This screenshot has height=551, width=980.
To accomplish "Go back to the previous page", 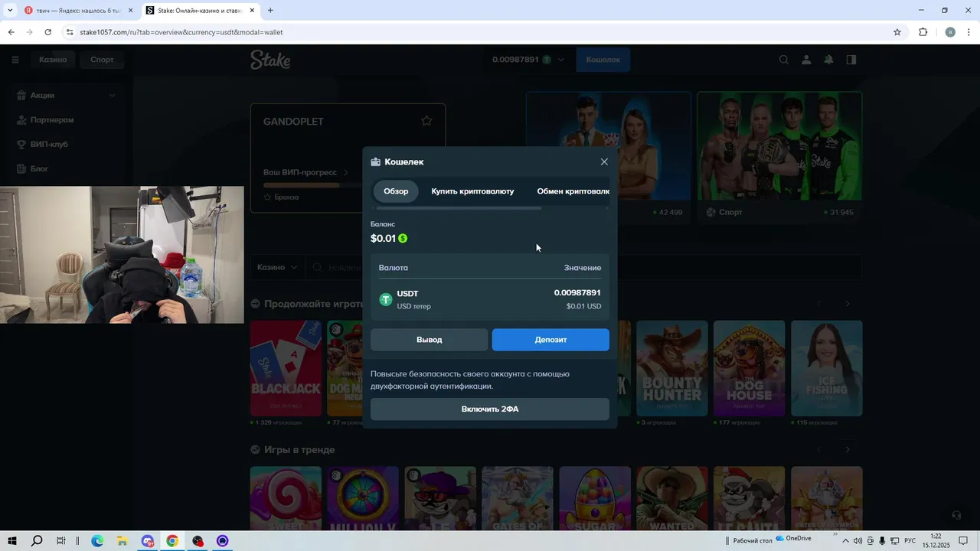I will pos(11,32).
